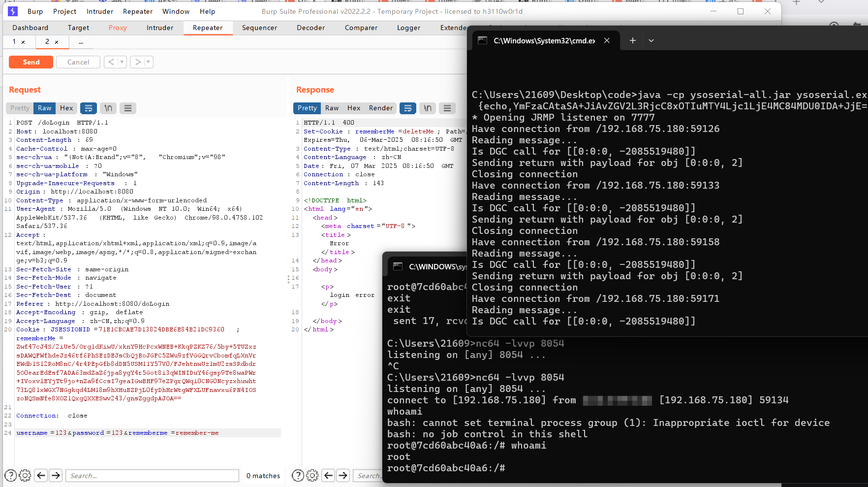
Task: Switch to the Dashboard tab
Action: pos(31,28)
